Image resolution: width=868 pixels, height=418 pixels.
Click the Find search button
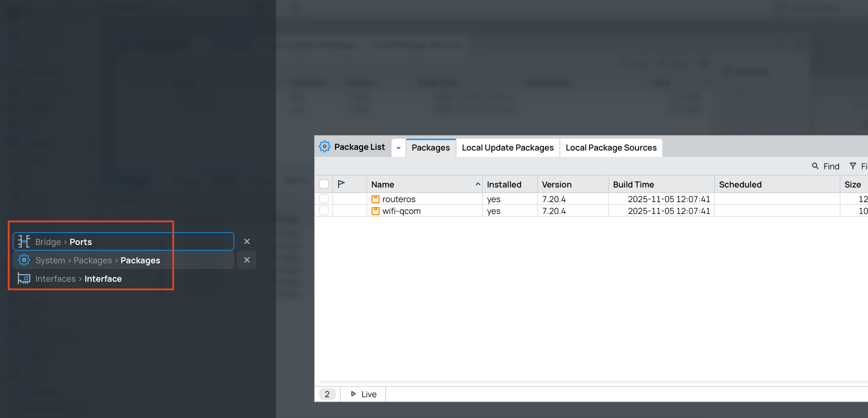pyautogui.click(x=825, y=166)
